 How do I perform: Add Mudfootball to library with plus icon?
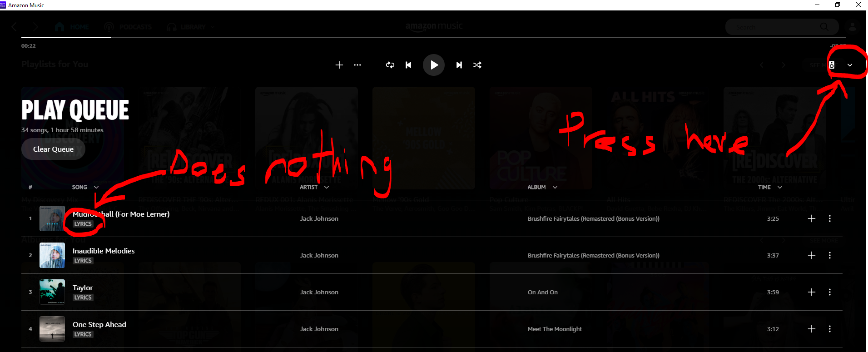(812, 218)
